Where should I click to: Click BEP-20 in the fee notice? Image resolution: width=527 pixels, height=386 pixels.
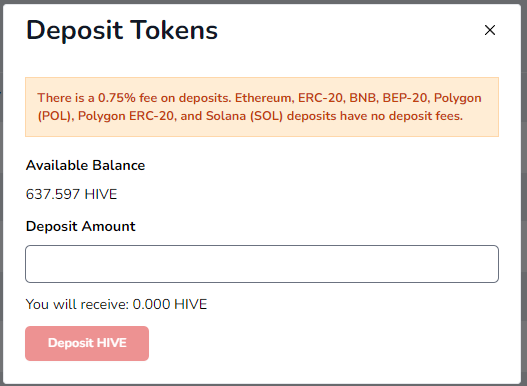tap(406, 98)
